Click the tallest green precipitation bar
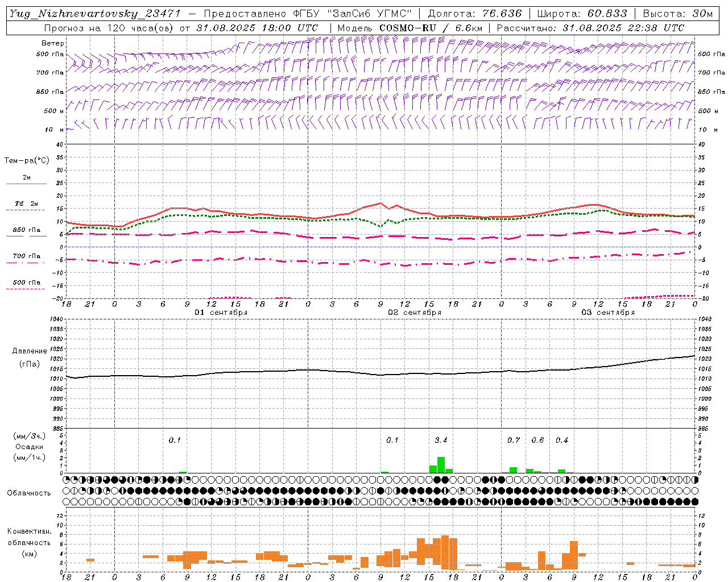The image size is (728, 582). 441,465
